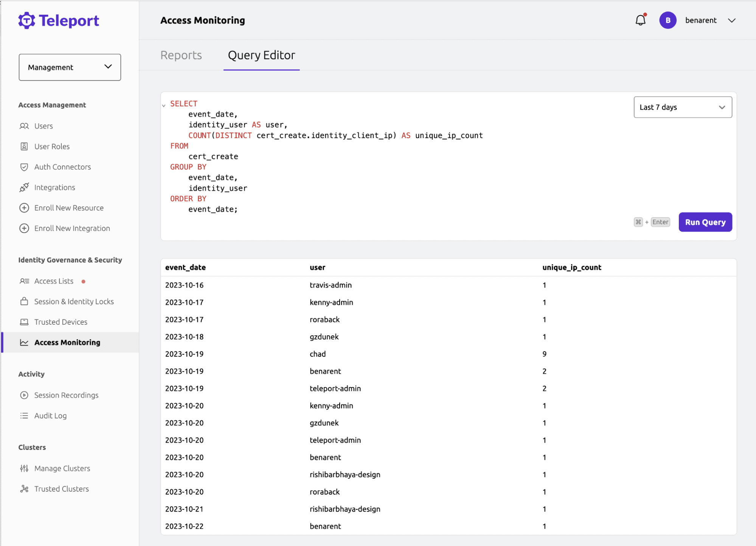Open Users via its people icon
This screenshot has width=756, height=546.
[24, 126]
